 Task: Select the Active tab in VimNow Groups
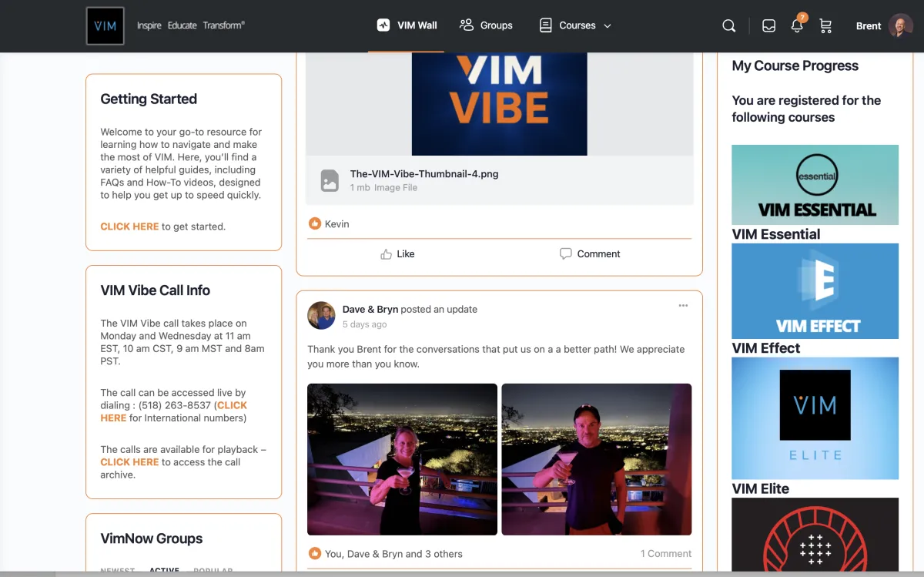click(164, 571)
